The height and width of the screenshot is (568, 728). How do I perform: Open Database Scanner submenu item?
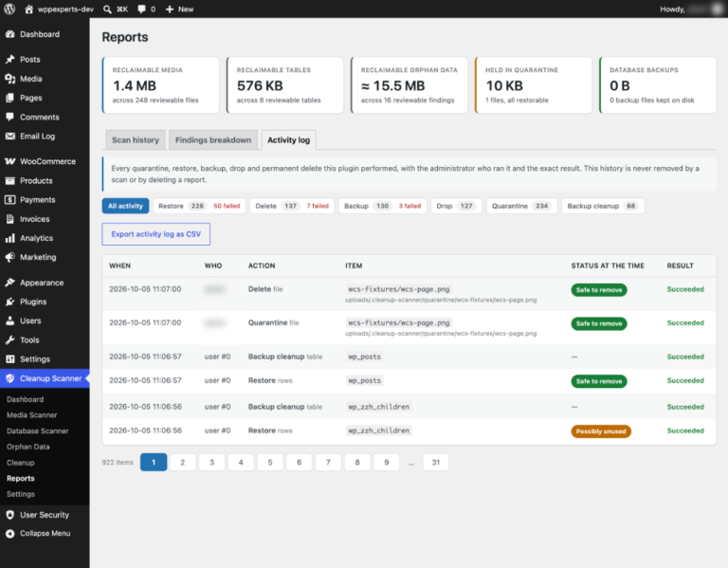coord(38,431)
